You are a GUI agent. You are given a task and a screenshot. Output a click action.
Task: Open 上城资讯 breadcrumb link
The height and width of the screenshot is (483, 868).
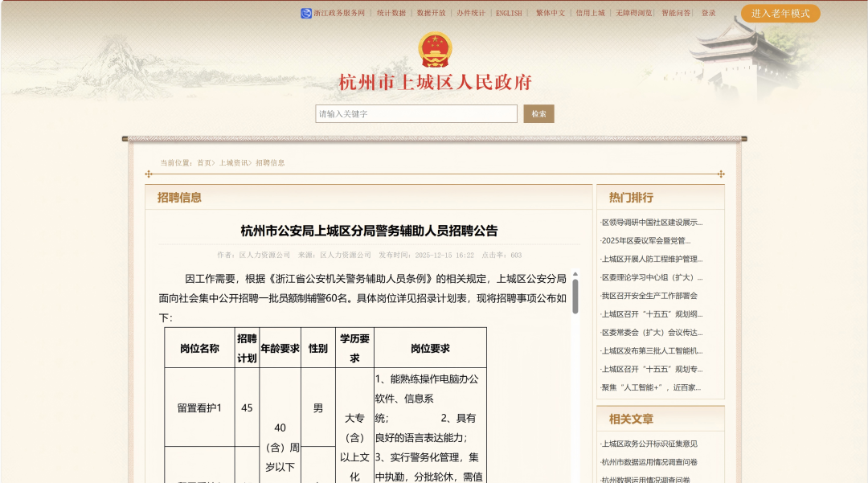pos(234,163)
